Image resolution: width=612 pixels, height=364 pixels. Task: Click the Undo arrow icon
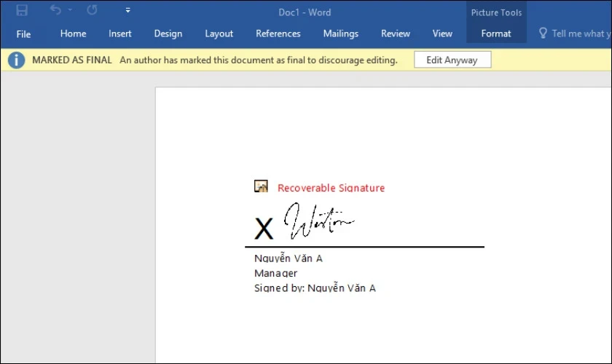click(55, 11)
